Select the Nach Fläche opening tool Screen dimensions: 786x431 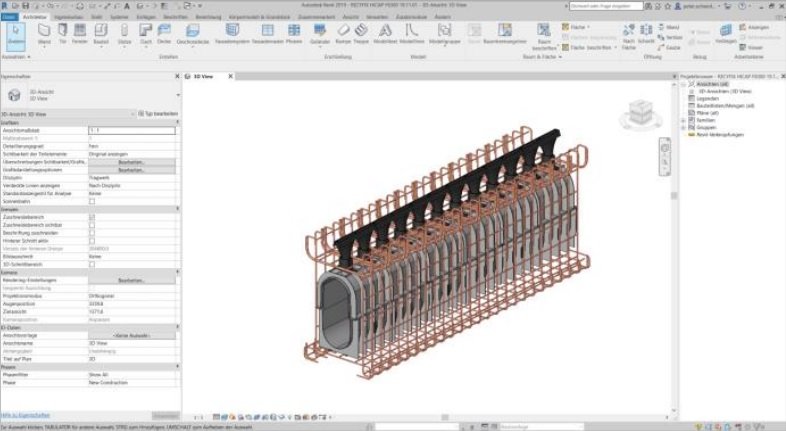[629, 37]
